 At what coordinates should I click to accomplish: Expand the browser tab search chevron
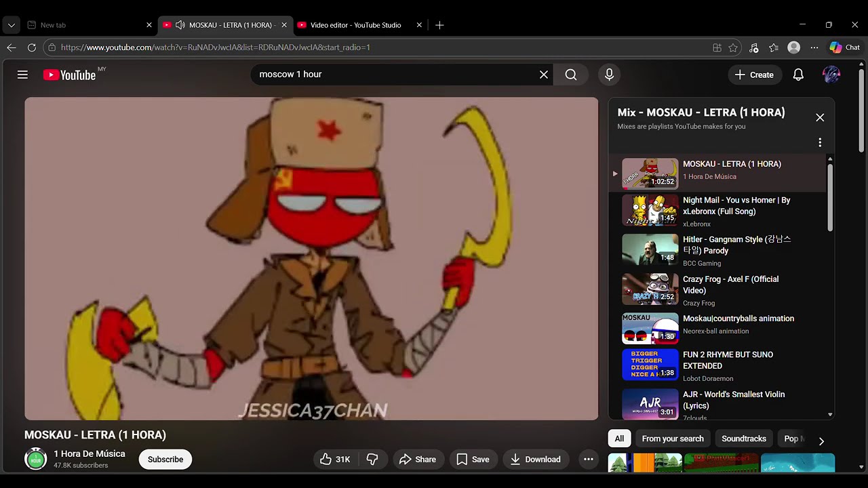tap(11, 25)
